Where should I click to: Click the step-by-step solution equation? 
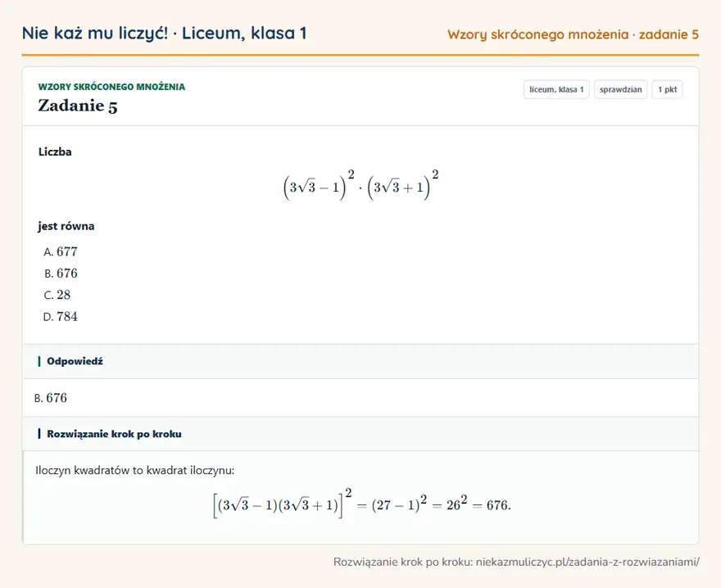point(361,503)
